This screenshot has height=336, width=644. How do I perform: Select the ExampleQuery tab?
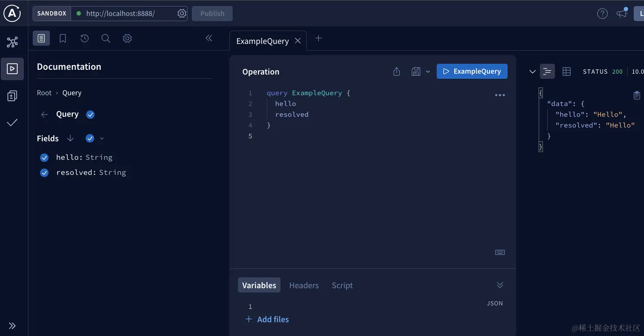coord(262,41)
